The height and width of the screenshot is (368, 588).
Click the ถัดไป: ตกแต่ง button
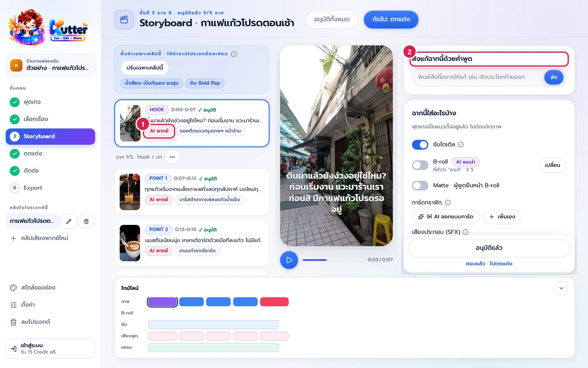(391, 20)
